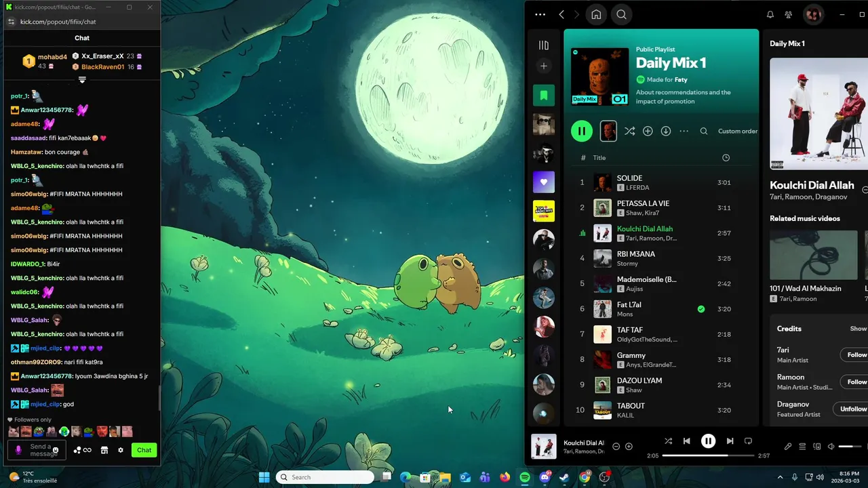868x488 pixels.
Task: Click Kick chat message input
Action: pyautogui.click(x=37, y=450)
